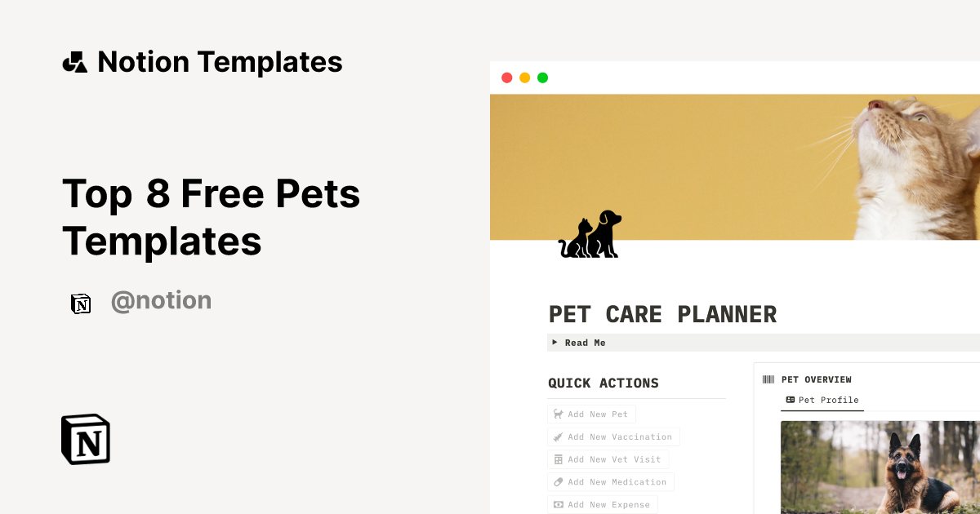Expand the Read Me toggle section
This screenshot has width=980, height=514.
pyautogui.click(x=555, y=342)
